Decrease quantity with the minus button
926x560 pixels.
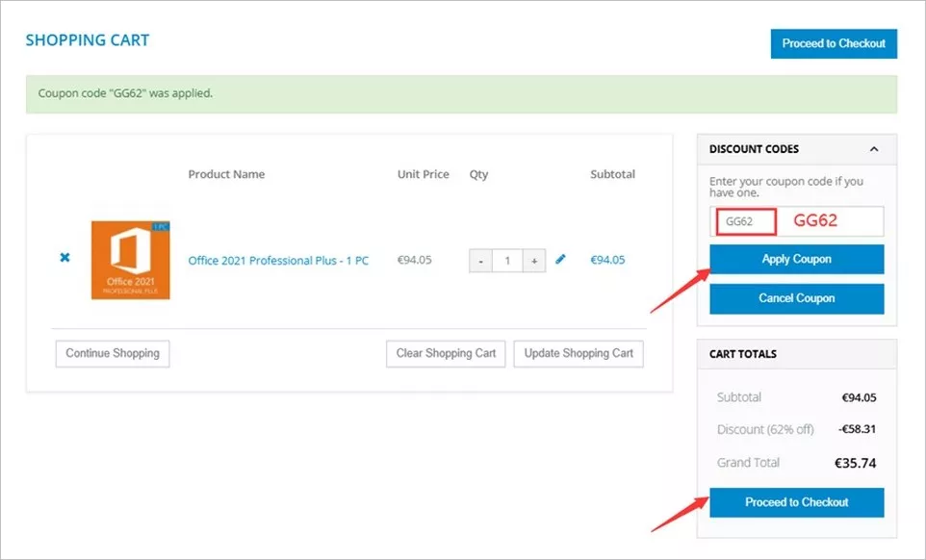[x=480, y=261]
